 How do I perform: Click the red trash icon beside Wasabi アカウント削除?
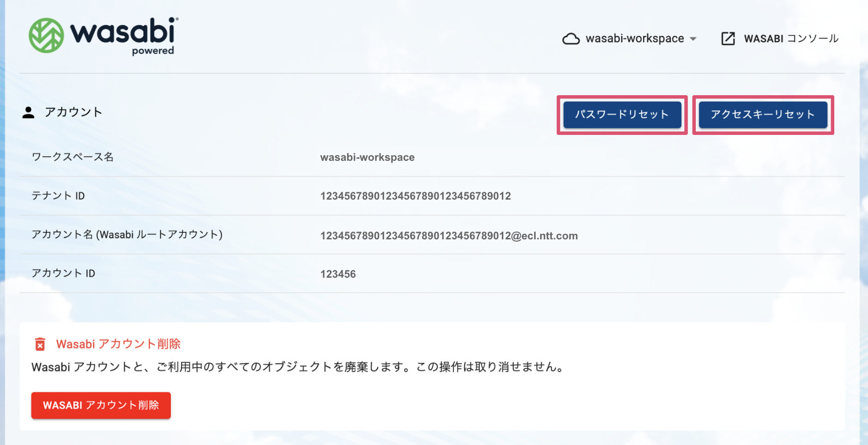[40, 344]
